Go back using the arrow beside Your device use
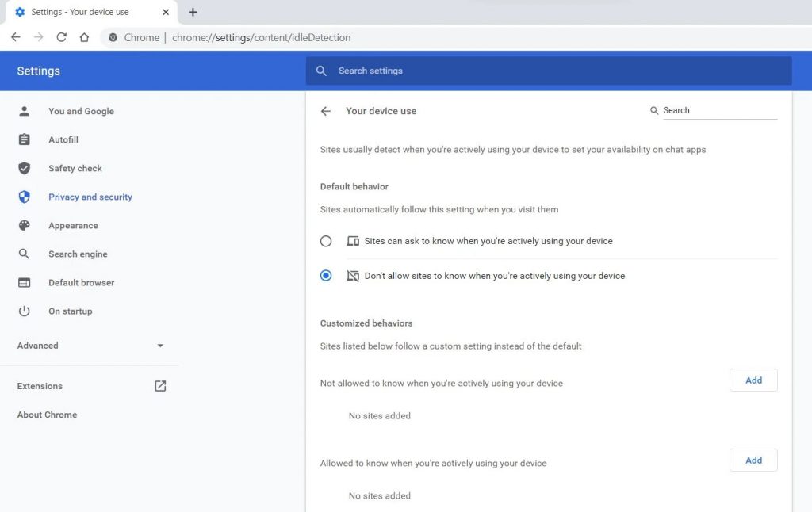Image resolution: width=812 pixels, height=512 pixels. [325, 111]
